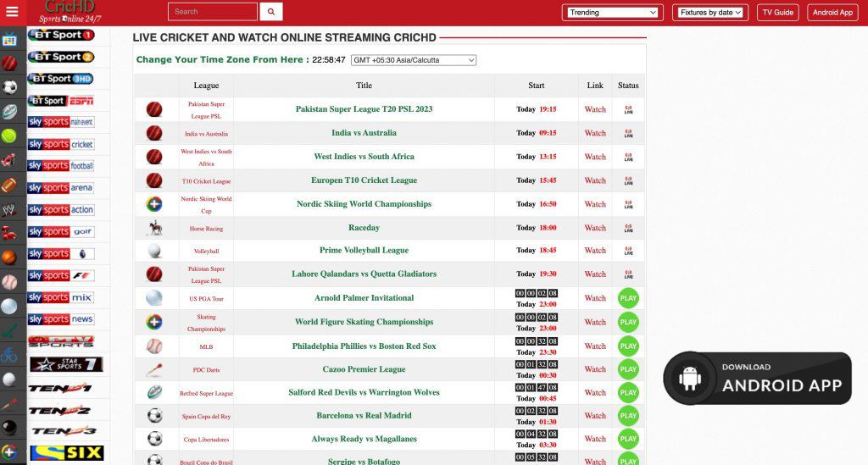
Task: Click PLAY for World Figure Skating Championships
Action: coord(628,322)
